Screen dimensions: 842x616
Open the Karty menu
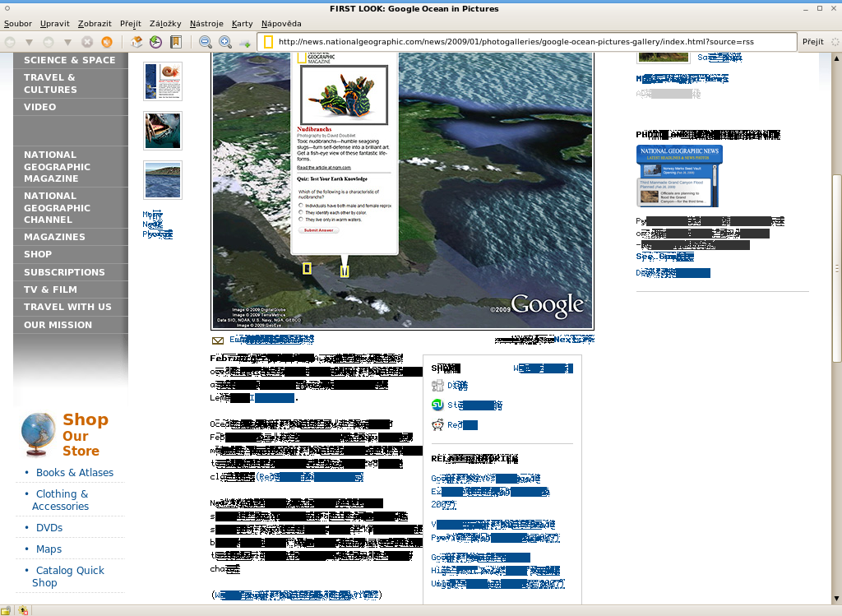point(243,24)
